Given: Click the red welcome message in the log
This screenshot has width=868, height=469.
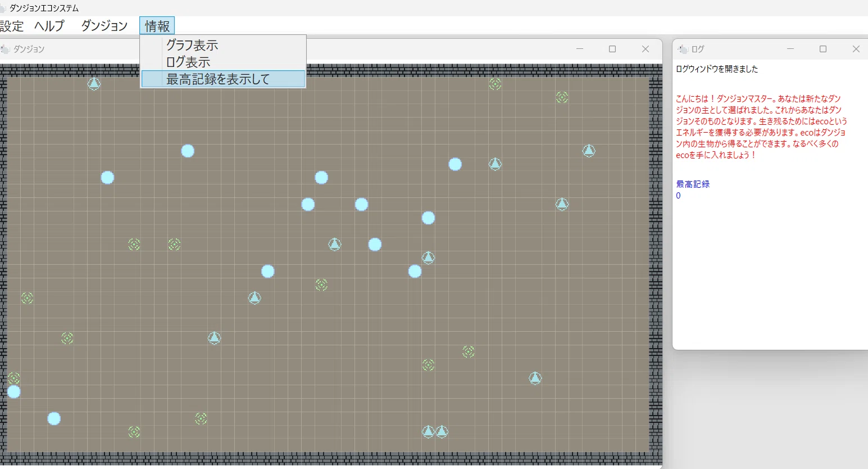Looking at the screenshot, I should [761, 127].
